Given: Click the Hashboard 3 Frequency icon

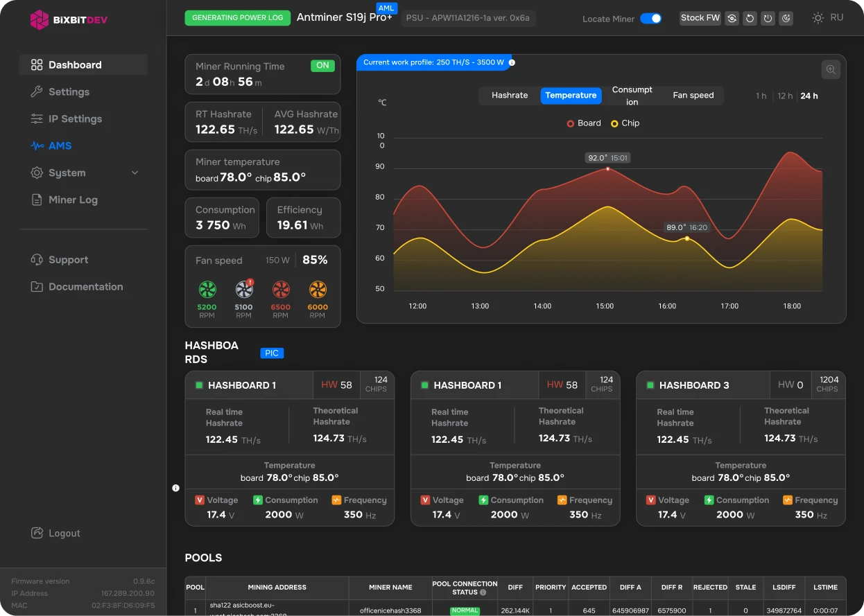Looking at the screenshot, I should pos(788,500).
